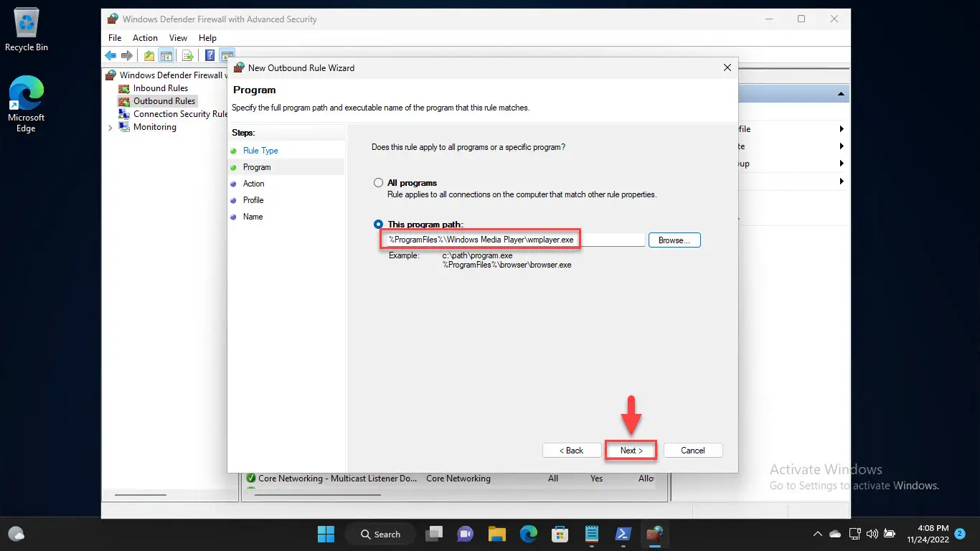Click the taskbar Search box
This screenshot has width=980, height=551.
[380, 534]
